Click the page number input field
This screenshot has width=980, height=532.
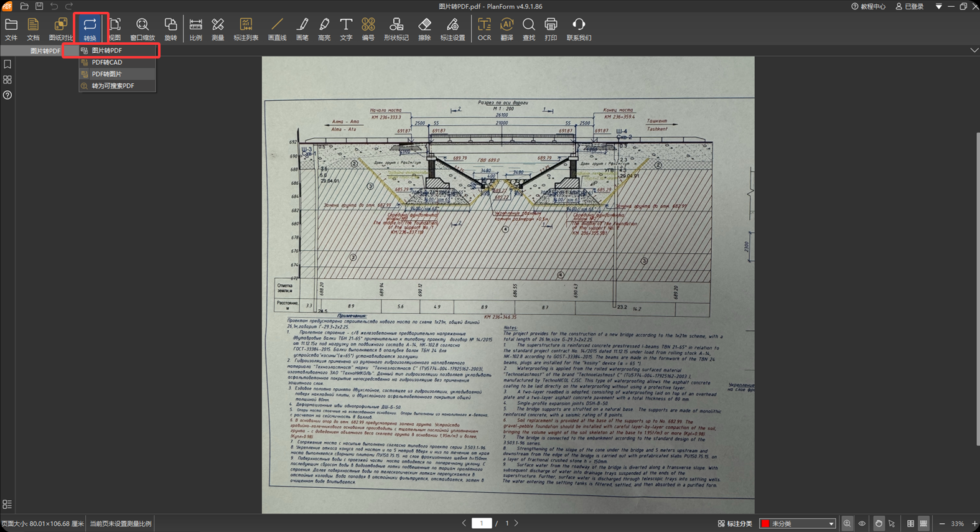[482, 523]
